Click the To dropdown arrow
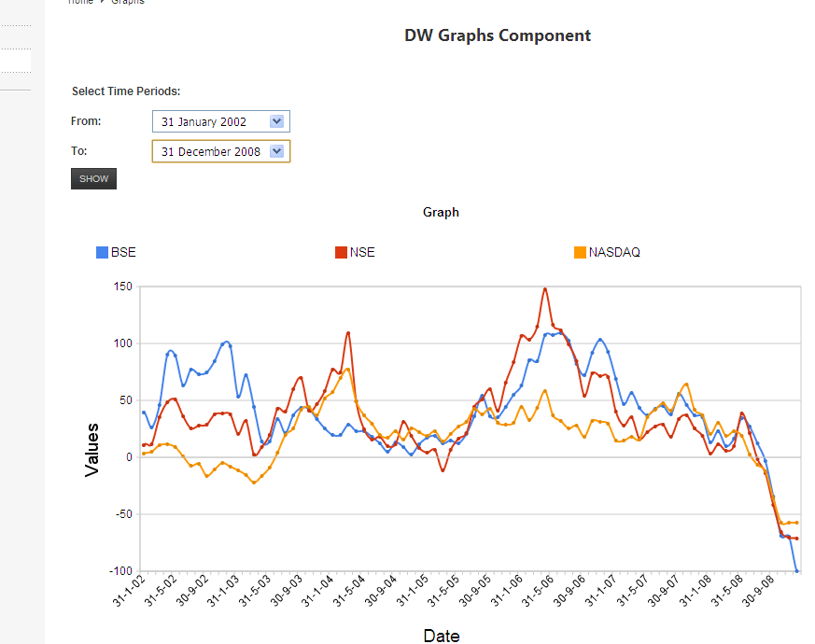 (276, 151)
